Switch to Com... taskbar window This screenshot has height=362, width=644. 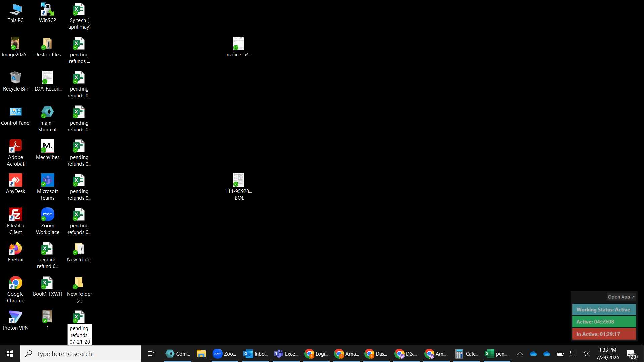coord(177,354)
